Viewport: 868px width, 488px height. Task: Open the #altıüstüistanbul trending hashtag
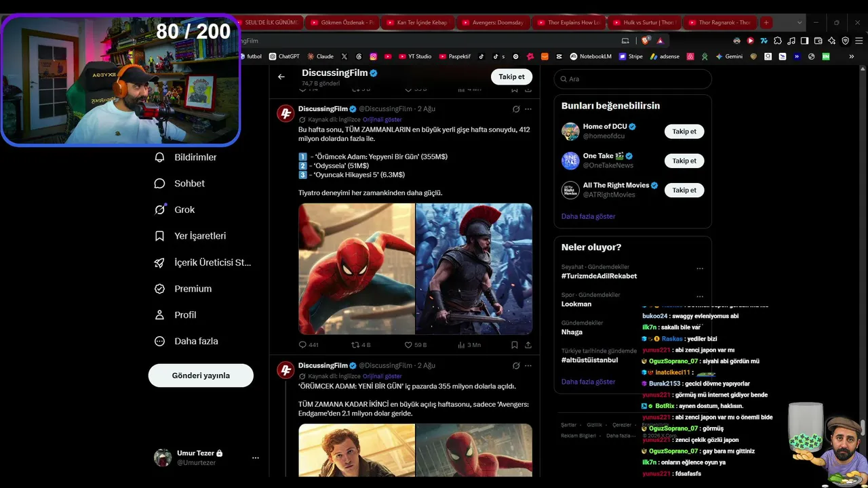point(590,360)
